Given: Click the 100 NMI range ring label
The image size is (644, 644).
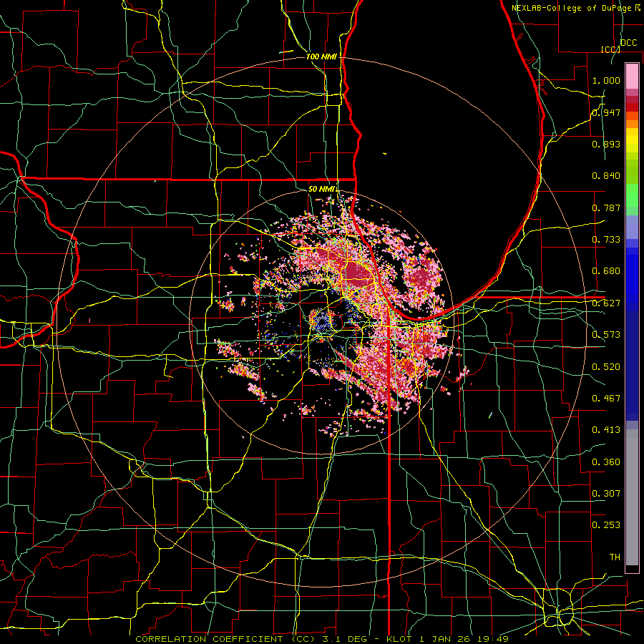Looking at the screenshot, I should (x=321, y=57).
